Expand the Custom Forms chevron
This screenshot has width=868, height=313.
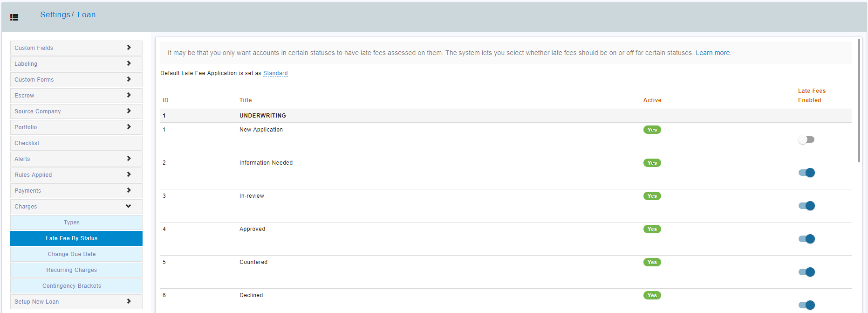click(x=129, y=79)
